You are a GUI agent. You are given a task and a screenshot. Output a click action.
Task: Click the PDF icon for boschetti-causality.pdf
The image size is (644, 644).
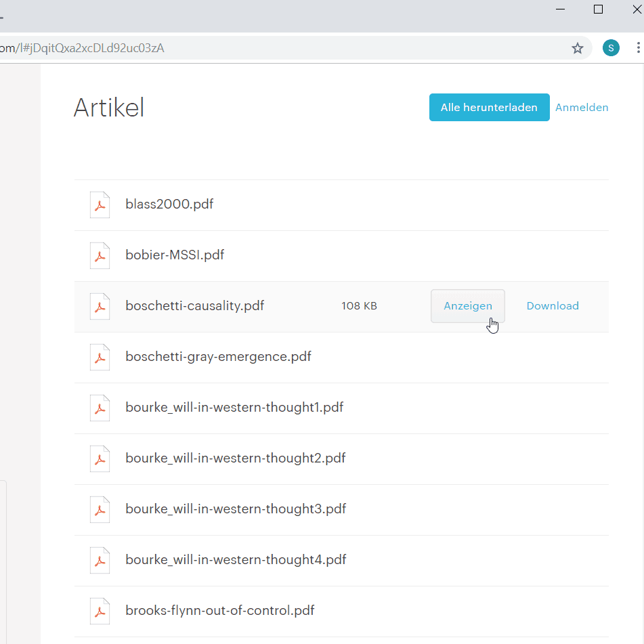100,306
